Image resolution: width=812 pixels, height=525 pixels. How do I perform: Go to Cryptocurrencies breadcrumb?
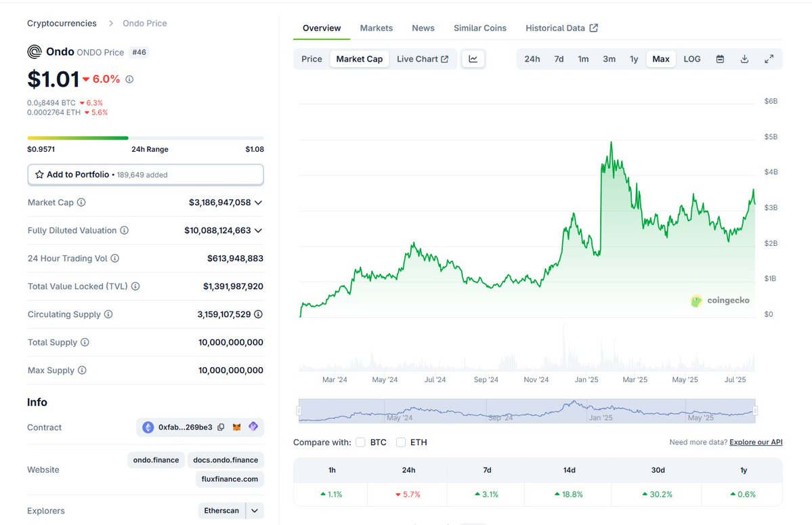coord(62,23)
